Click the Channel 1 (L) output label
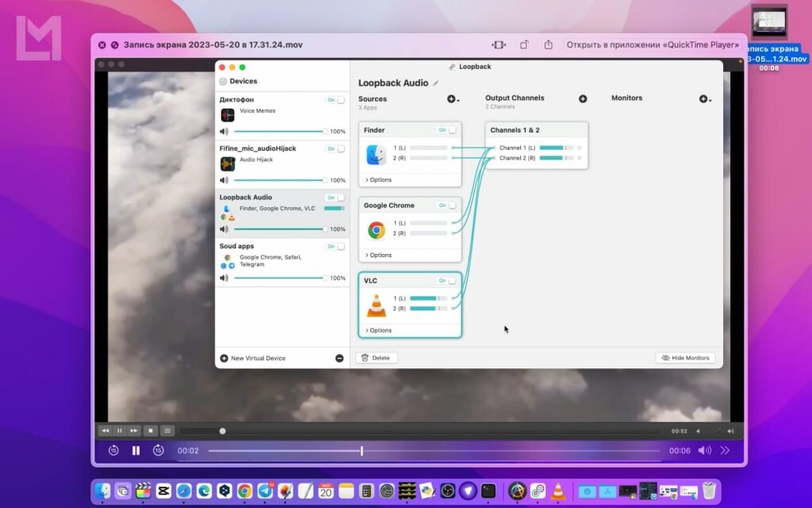The image size is (812, 508). pyautogui.click(x=517, y=148)
